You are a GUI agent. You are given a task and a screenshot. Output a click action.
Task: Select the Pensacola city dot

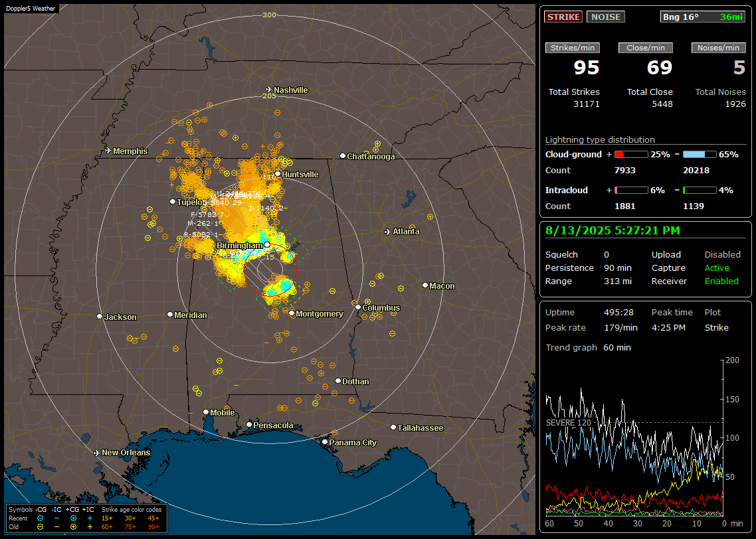coord(248,425)
